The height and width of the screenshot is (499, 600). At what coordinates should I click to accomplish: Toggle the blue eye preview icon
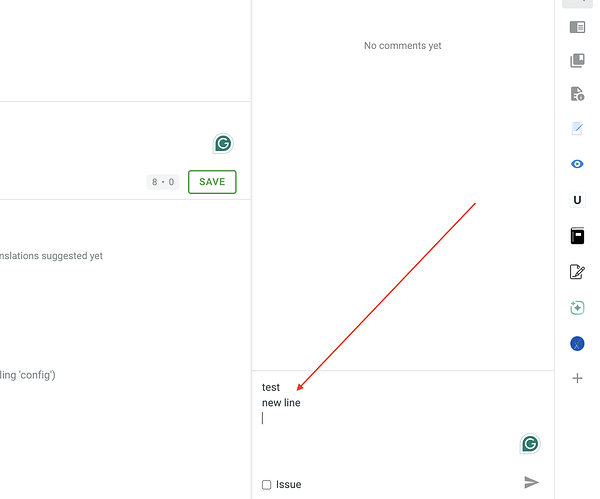pos(577,164)
